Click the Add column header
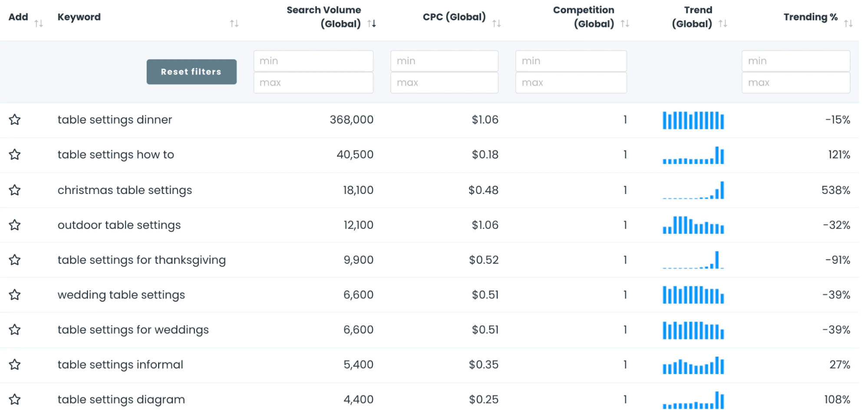Image resolution: width=868 pixels, height=417 pixels. pyautogui.click(x=18, y=17)
